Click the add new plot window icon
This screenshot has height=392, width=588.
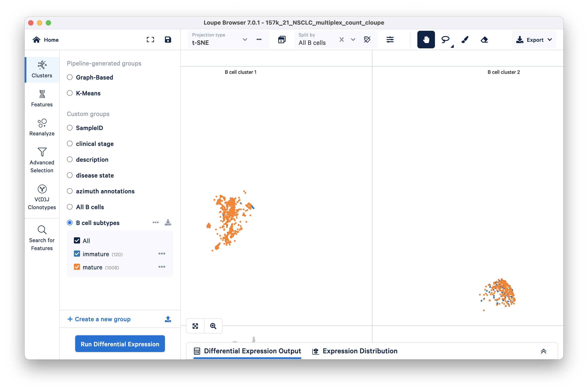point(282,40)
